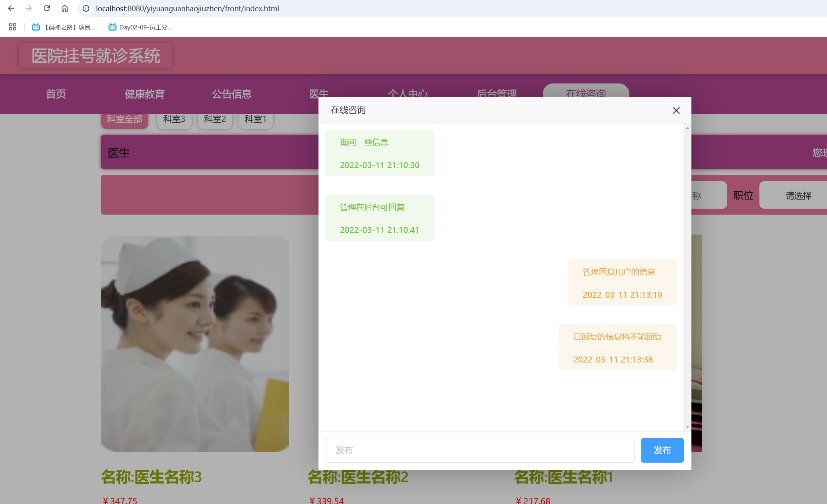Click the price ¥217.68

[x=533, y=500]
